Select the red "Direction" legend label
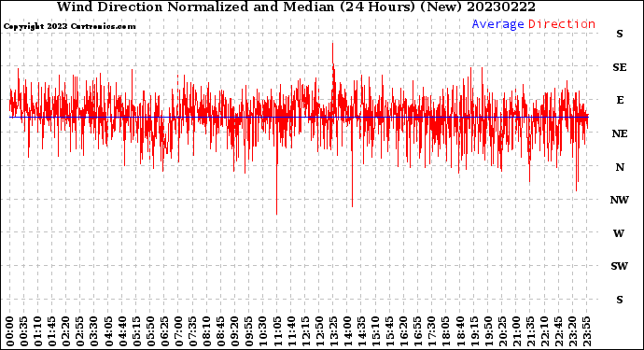 pos(562,24)
